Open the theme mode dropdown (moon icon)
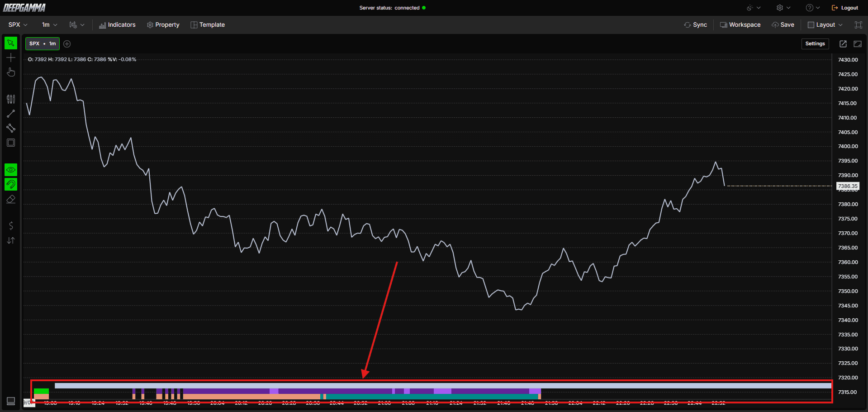The height and width of the screenshot is (412, 868). [754, 8]
